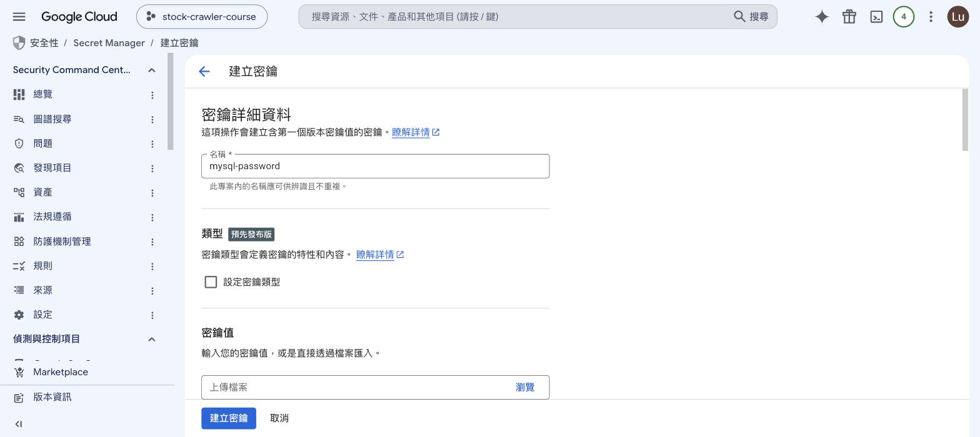This screenshot has width=980, height=437.
Task: Click the 名稱 field containing mysql-password
Action: click(375, 166)
